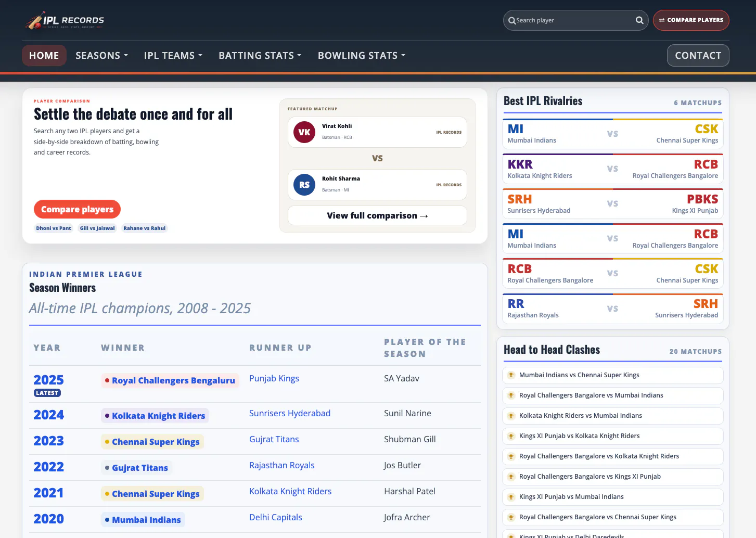Open the RR vs SRH rivalry card
Image resolution: width=756 pixels, height=538 pixels.
click(x=613, y=308)
